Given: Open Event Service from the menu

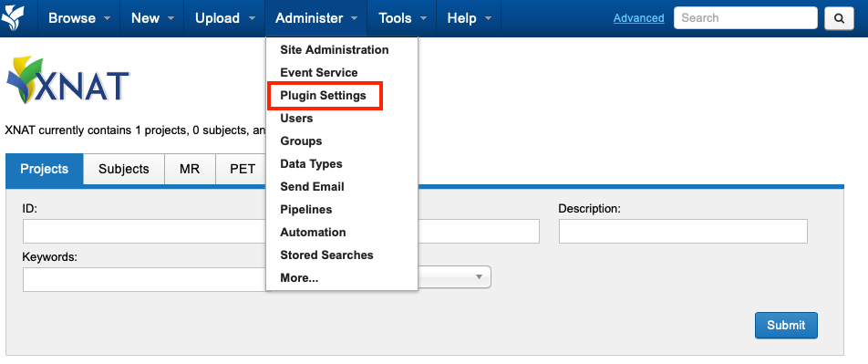Looking at the screenshot, I should 319,73.
